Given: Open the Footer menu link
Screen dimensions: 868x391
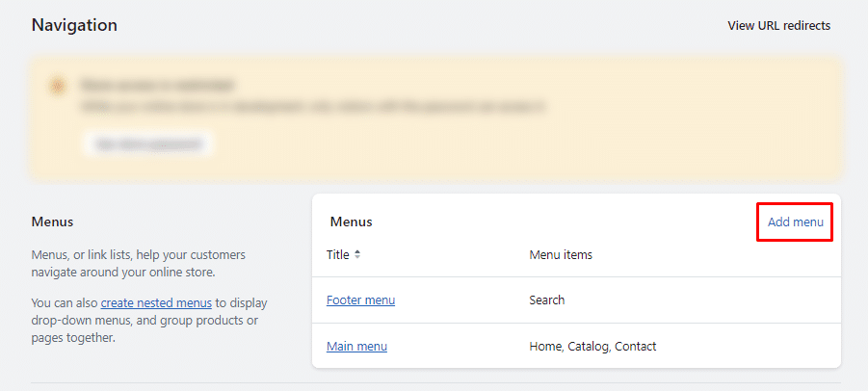Looking at the screenshot, I should [360, 300].
